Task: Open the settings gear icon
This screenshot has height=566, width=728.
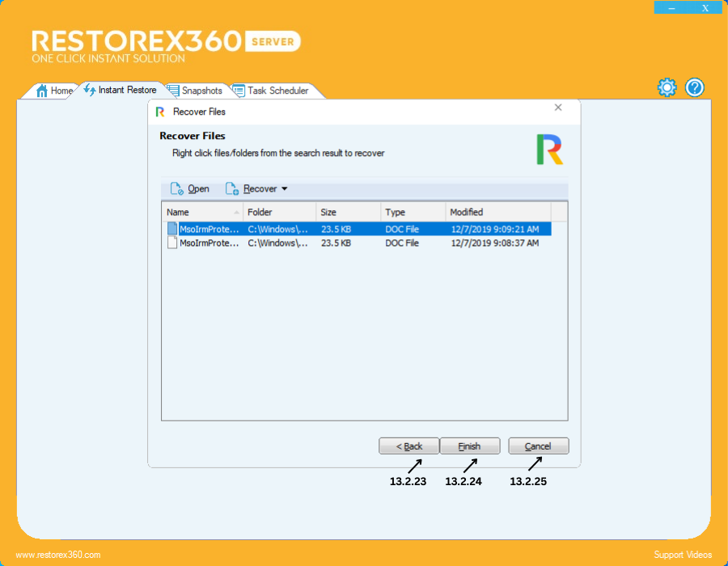Action: [667, 87]
